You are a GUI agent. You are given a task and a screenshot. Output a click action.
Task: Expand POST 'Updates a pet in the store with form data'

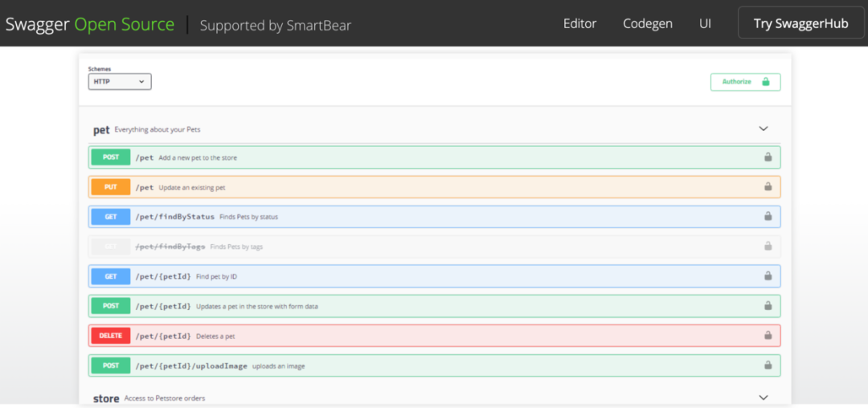435,306
